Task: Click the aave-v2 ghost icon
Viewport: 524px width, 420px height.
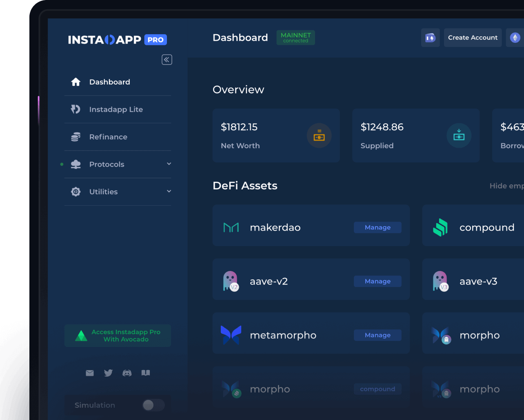Action: [x=231, y=281]
